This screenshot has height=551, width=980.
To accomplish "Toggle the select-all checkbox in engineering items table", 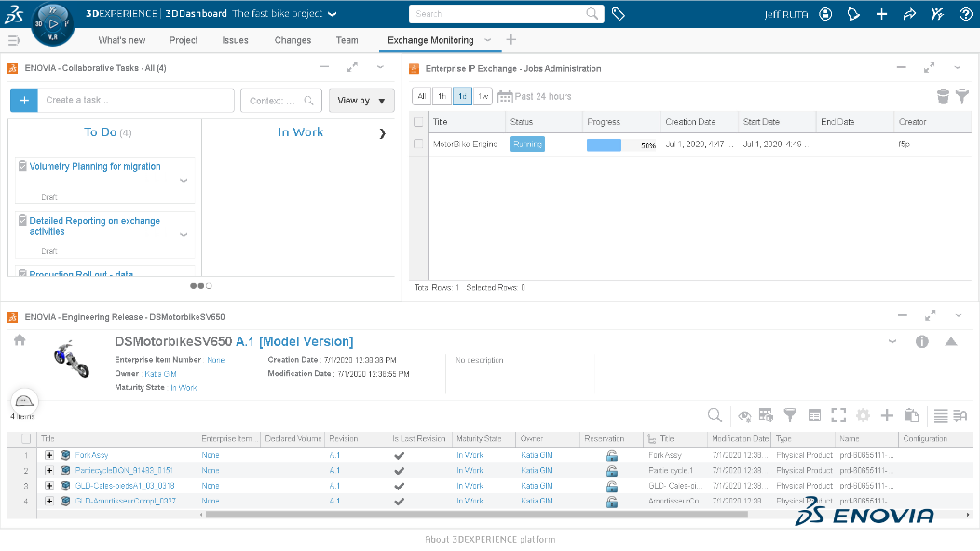I will [x=26, y=438].
